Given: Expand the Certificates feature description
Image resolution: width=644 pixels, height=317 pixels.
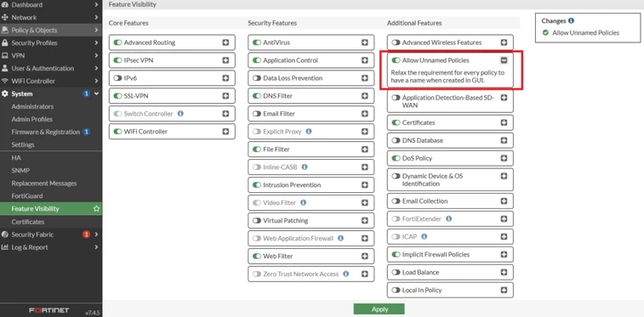Looking at the screenshot, I should 504,122.
